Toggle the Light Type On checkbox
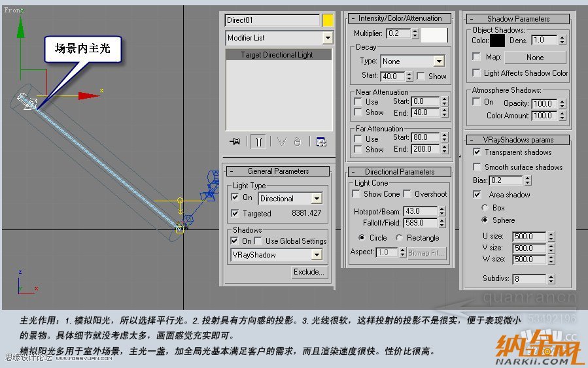This screenshot has width=588, height=368. point(235,197)
